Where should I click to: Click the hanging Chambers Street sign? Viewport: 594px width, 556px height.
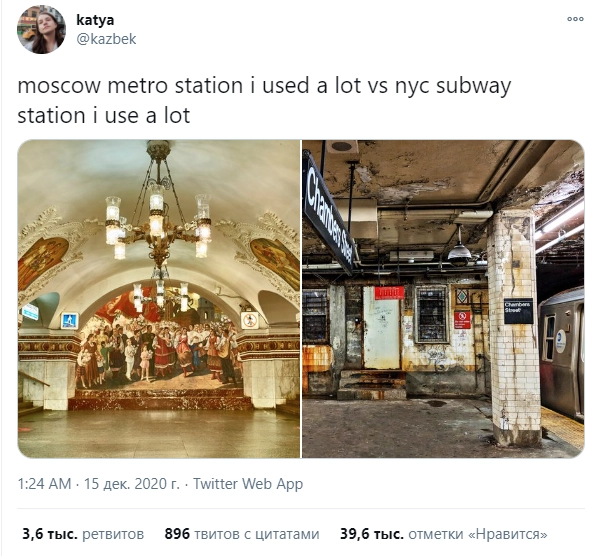tap(330, 212)
